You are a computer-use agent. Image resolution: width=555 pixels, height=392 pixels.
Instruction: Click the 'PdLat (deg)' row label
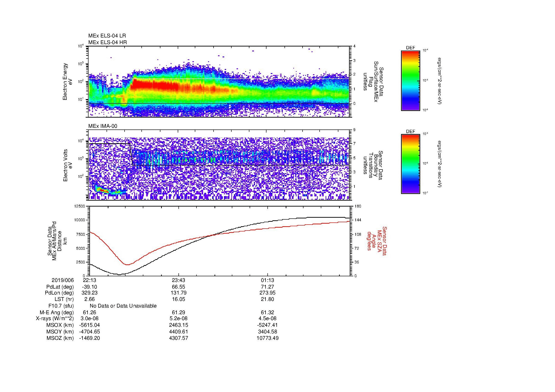60,287
